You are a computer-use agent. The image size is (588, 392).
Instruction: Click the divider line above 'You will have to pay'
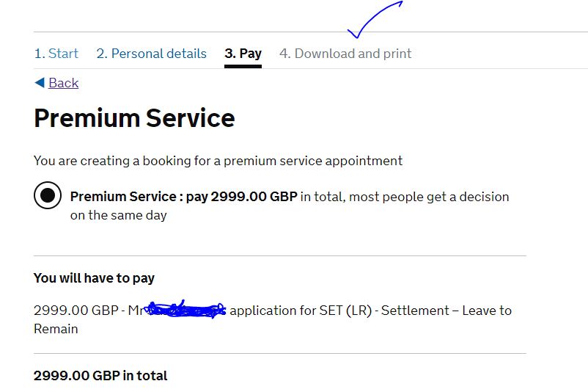click(279, 256)
